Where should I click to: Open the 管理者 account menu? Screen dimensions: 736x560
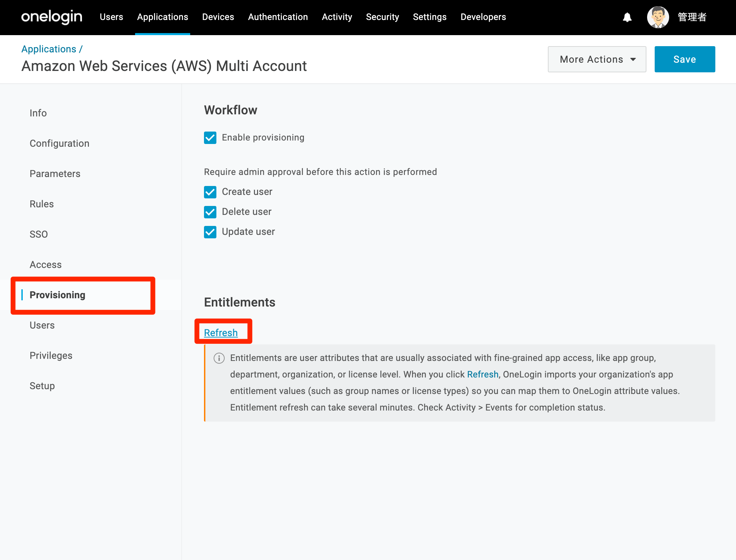[x=692, y=17]
